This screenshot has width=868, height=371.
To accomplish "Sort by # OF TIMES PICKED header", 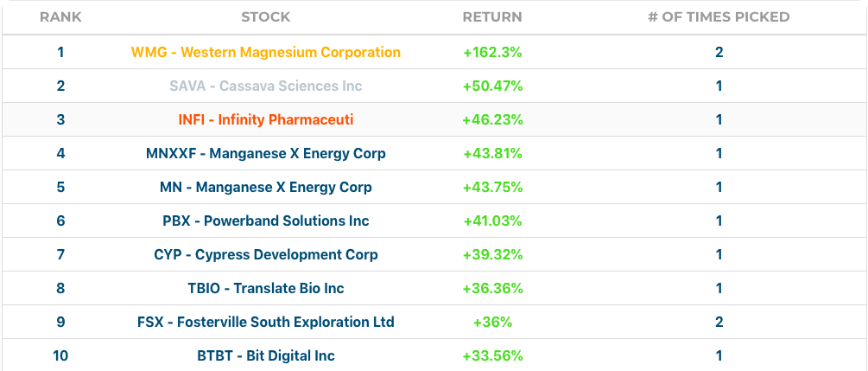I will tap(719, 17).
